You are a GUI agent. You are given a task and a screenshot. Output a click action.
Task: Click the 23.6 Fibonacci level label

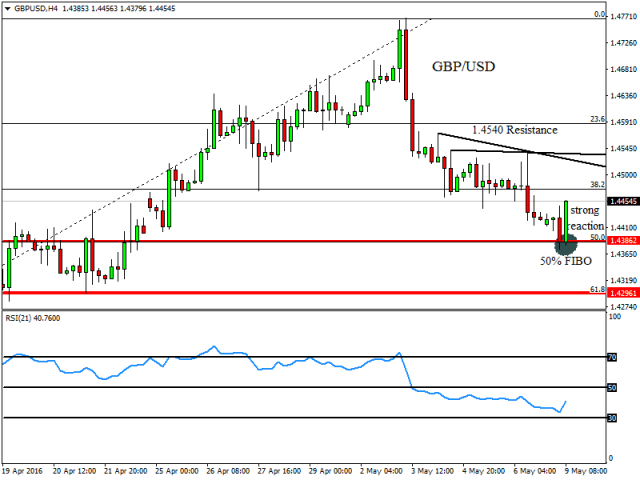598,119
